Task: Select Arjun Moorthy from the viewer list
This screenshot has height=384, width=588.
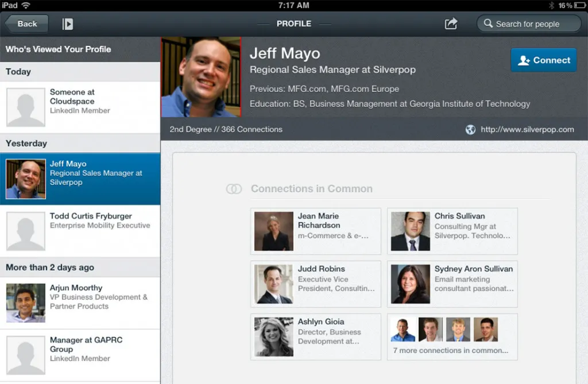Action: point(80,303)
